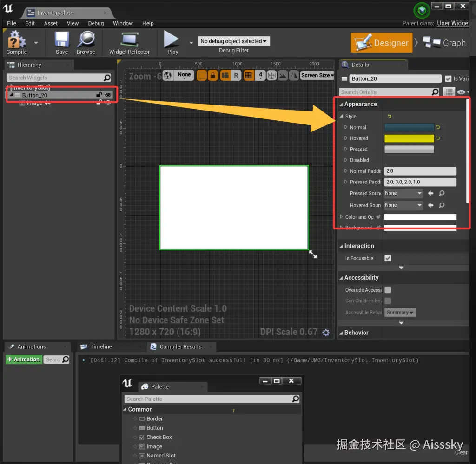
Task: Click the Play button
Action: (172, 43)
